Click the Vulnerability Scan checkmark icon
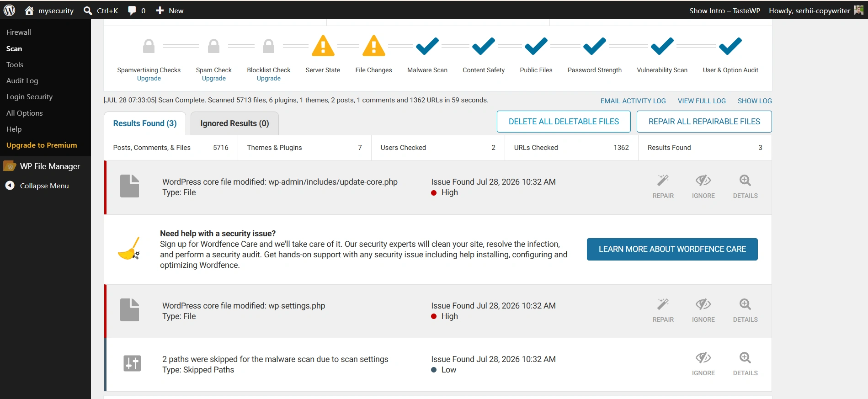The width and height of the screenshot is (868, 399). pos(662,46)
